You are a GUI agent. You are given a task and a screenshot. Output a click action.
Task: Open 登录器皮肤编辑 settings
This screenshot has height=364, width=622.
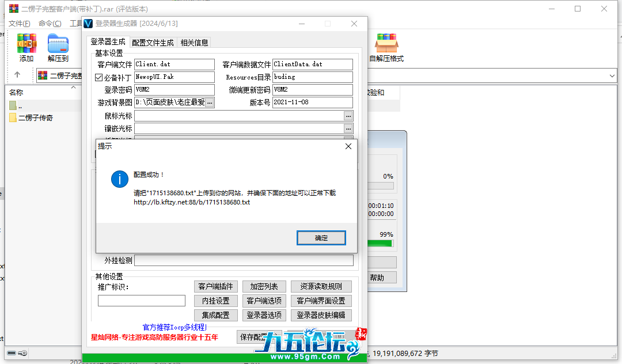pos(321,315)
